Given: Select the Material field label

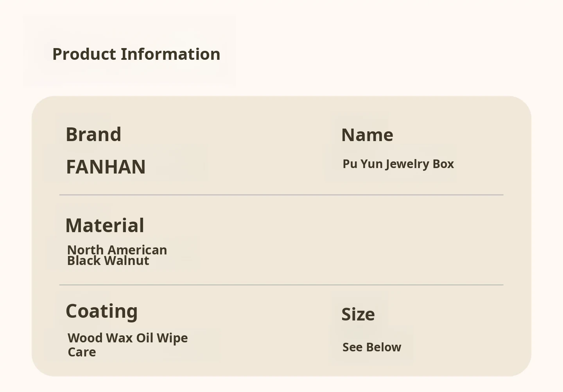Looking at the screenshot, I should coord(105,226).
